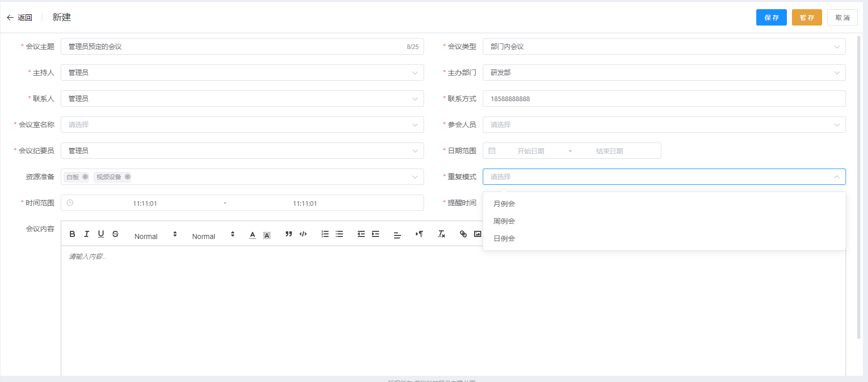Start an ordered numbered list
Screen dimensions: 868x382
[325, 234]
